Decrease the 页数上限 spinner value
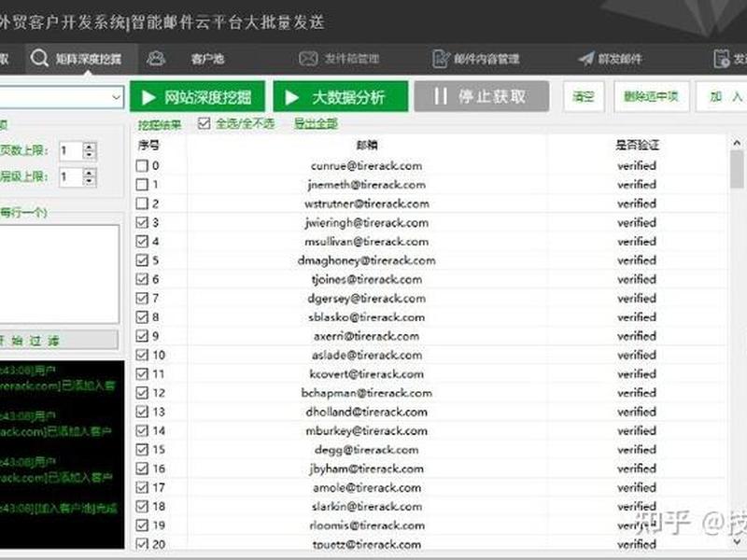This screenshot has width=747, height=560. 89,156
